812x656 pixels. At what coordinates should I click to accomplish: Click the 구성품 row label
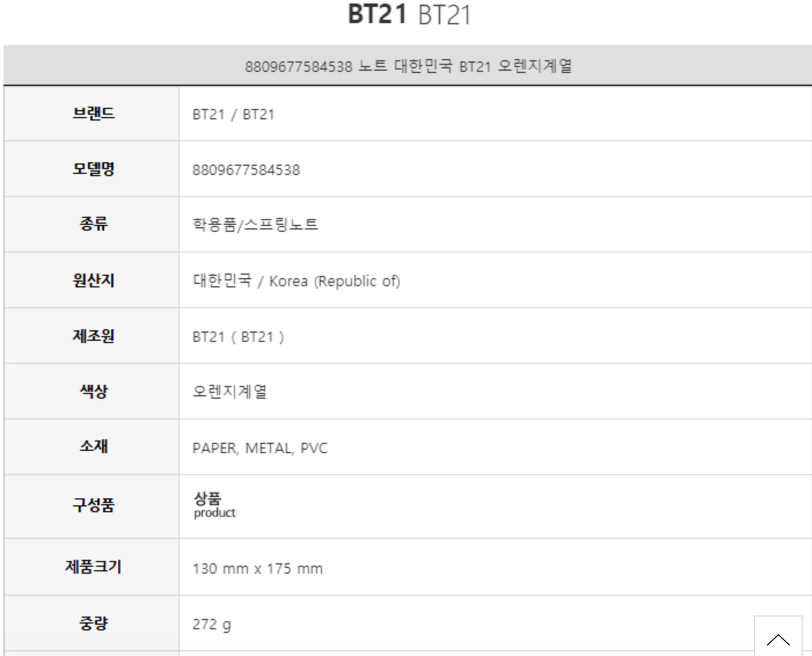click(x=93, y=505)
